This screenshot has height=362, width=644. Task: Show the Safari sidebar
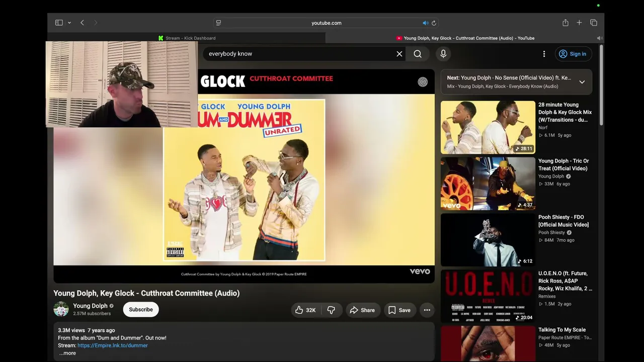click(59, 23)
